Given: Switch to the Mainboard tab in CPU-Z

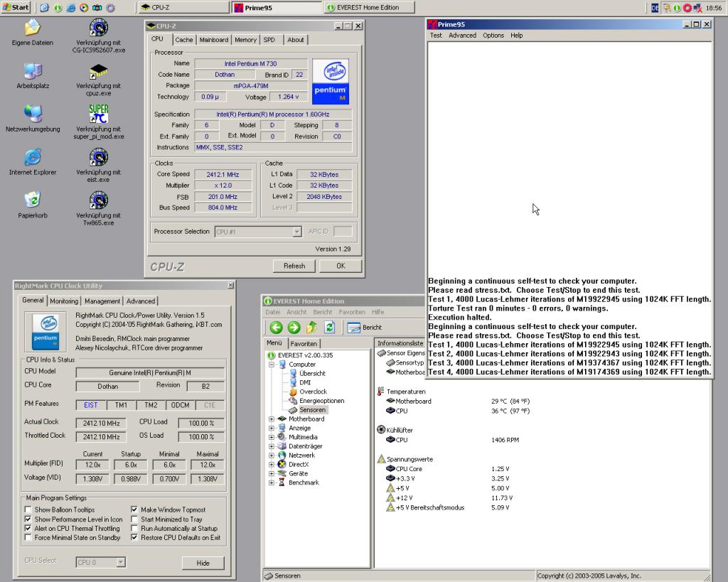Looking at the screenshot, I should tap(213, 40).
